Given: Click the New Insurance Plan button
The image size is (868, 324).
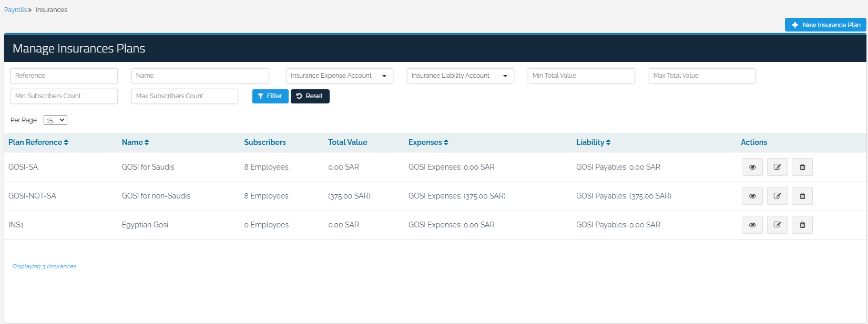Looking at the screenshot, I should [825, 25].
